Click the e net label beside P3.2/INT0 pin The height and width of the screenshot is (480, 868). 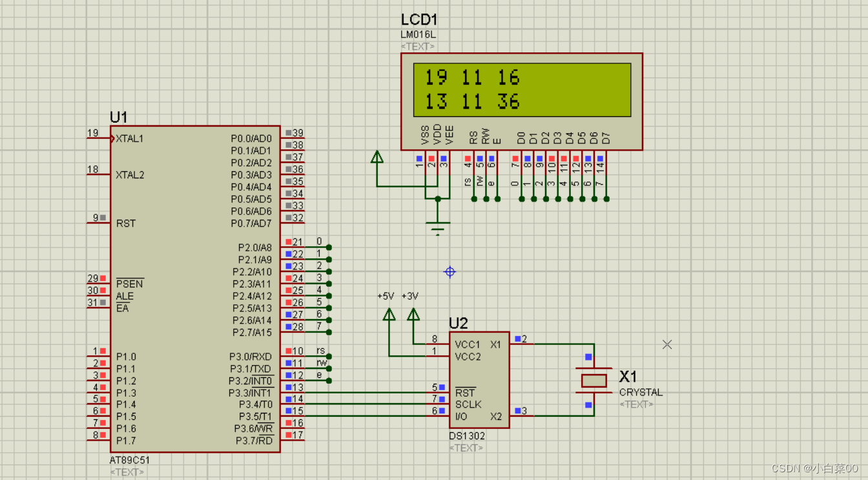(319, 375)
